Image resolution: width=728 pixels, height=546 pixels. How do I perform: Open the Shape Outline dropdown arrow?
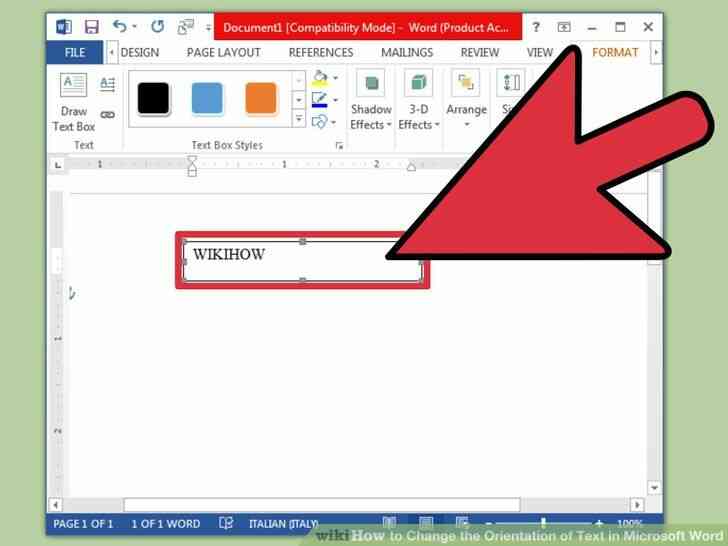pyautogui.click(x=335, y=100)
